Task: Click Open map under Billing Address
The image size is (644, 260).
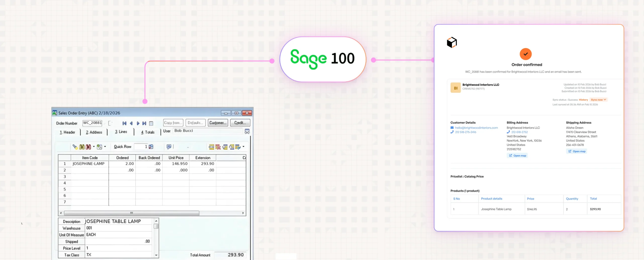Action: 517,156
